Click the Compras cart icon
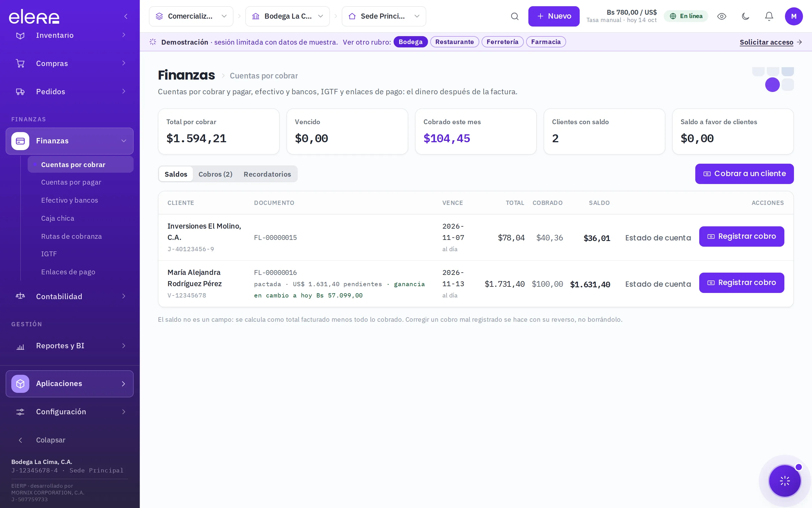This screenshot has height=508, width=812. [x=20, y=63]
